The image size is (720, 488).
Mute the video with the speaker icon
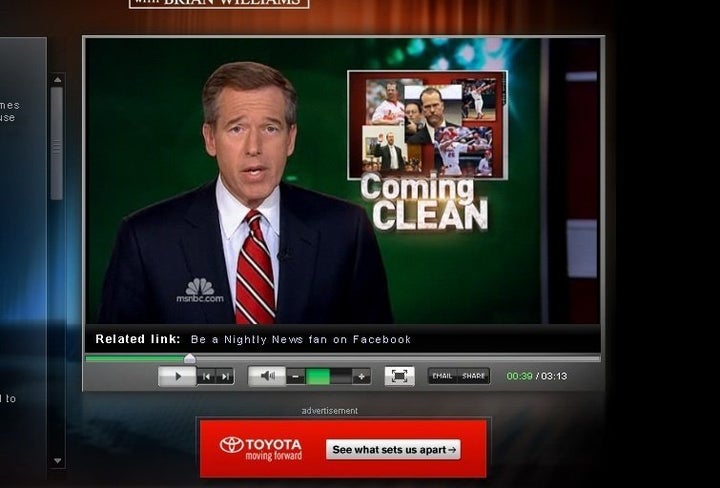coord(267,376)
